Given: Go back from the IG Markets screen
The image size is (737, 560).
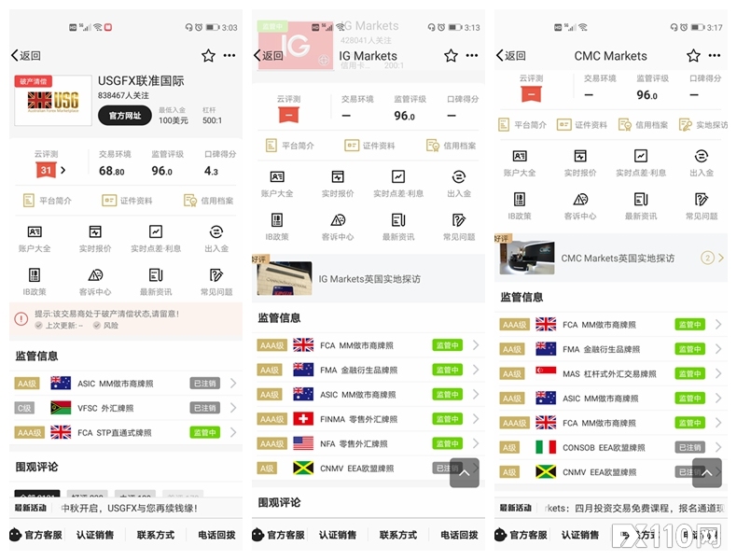Looking at the screenshot, I should pyautogui.click(x=269, y=55).
